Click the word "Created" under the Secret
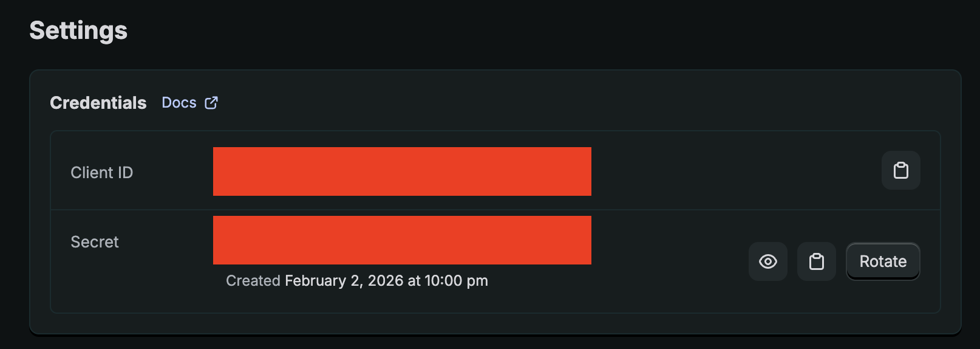Image resolution: width=980 pixels, height=349 pixels. coord(253,281)
